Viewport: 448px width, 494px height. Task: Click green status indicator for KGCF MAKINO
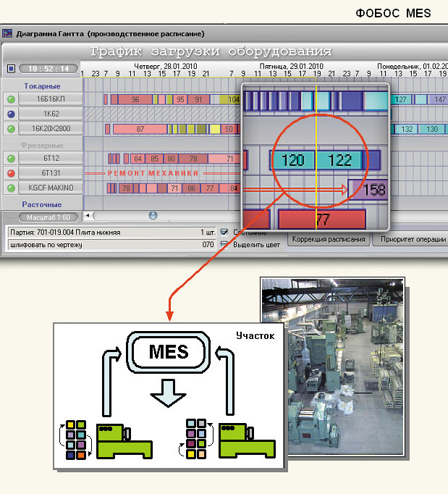coord(11,188)
